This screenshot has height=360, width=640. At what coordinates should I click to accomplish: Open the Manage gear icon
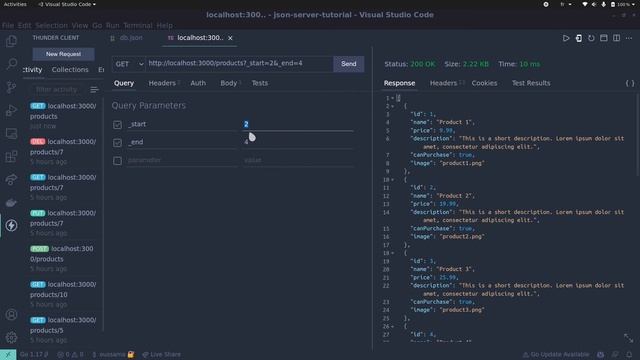click(x=11, y=337)
